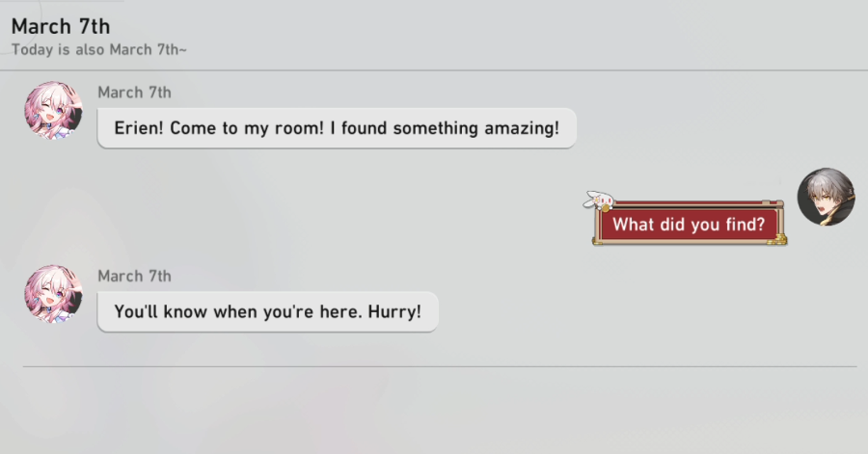This screenshot has width=868, height=454.
Task: Tap the gray-haired player avatar
Action: [x=826, y=197]
